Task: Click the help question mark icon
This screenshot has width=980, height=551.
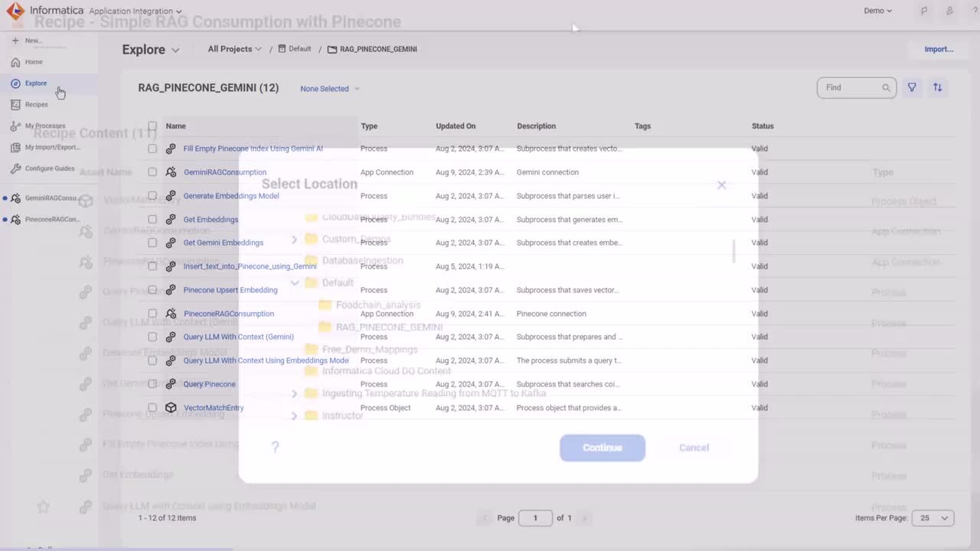Action: (275, 447)
